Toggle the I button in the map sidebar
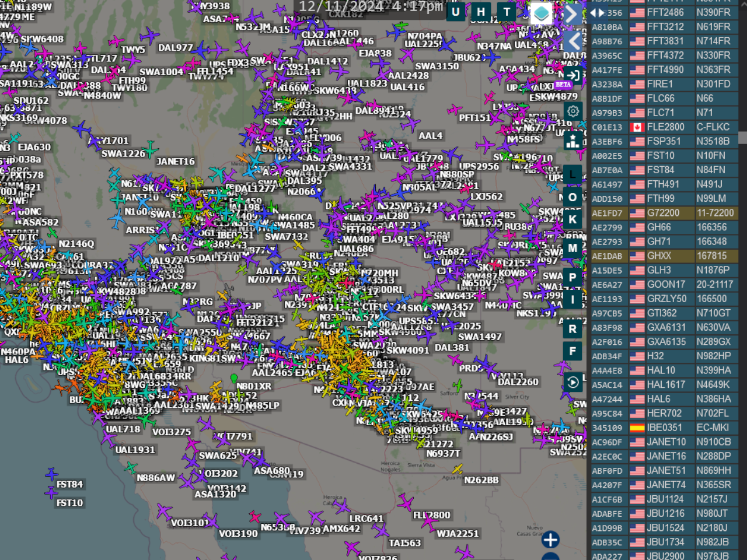This screenshot has height=560, width=747. (573, 300)
